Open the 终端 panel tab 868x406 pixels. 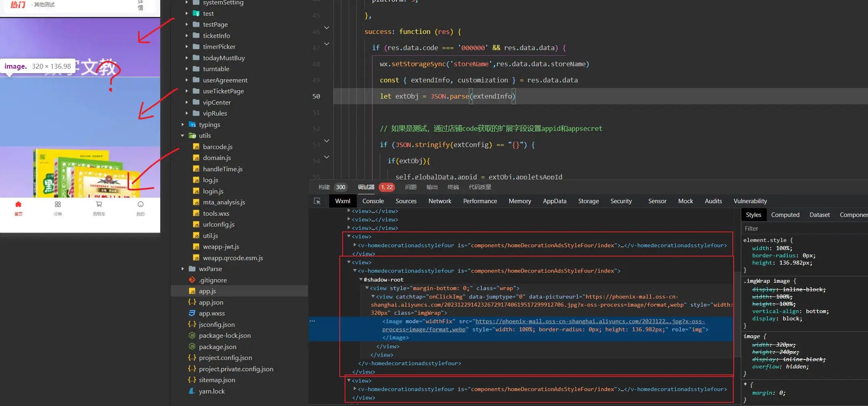click(453, 187)
